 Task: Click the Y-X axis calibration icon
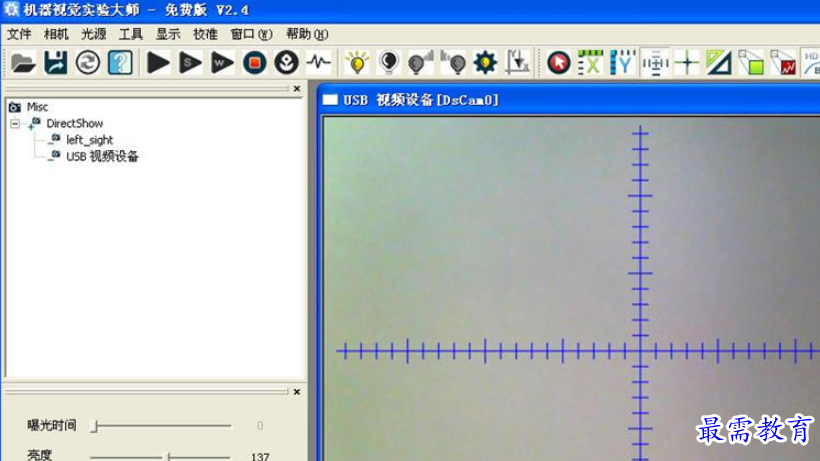click(x=517, y=63)
